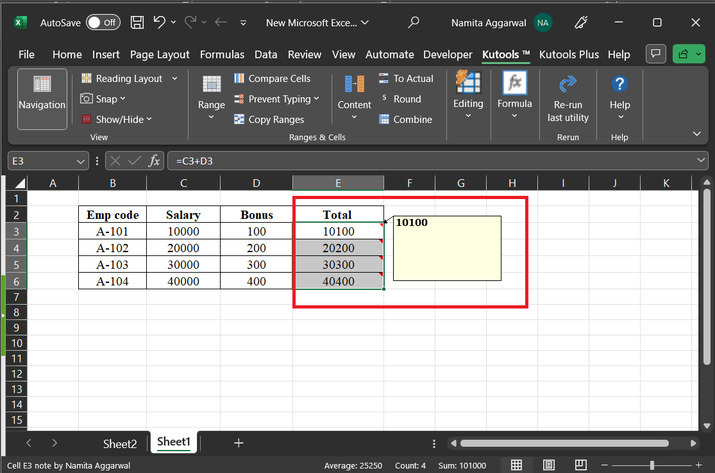Expand the Show/Hide dropdown menu
This screenshot has width=715, height=473.
[150, 120]
